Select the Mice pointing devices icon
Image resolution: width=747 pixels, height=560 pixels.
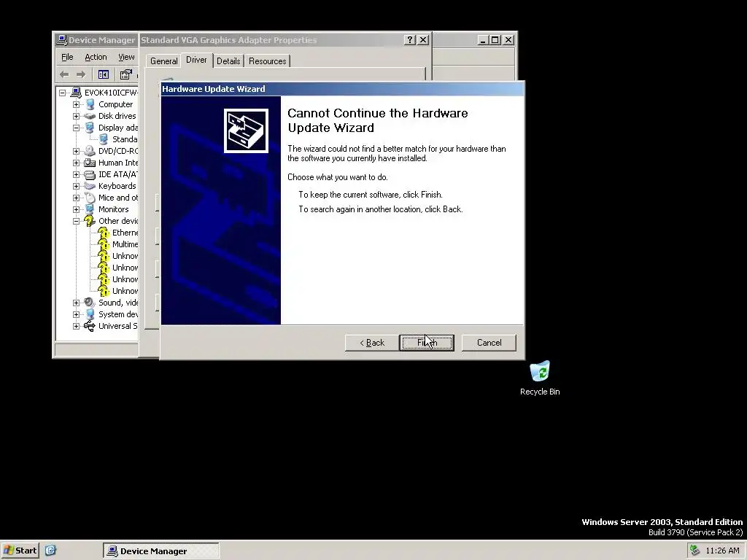coord(90,198)
